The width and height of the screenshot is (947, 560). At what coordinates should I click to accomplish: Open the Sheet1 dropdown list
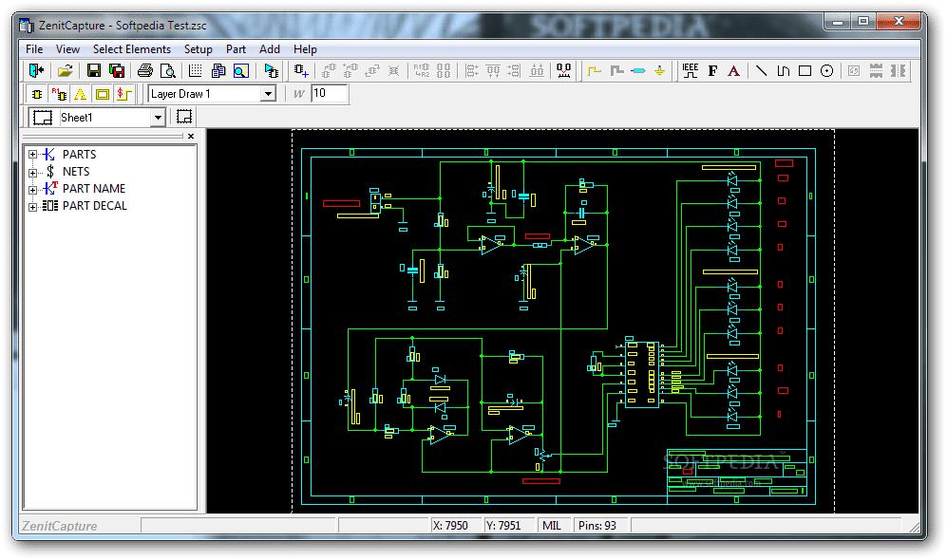coord(158,118)
